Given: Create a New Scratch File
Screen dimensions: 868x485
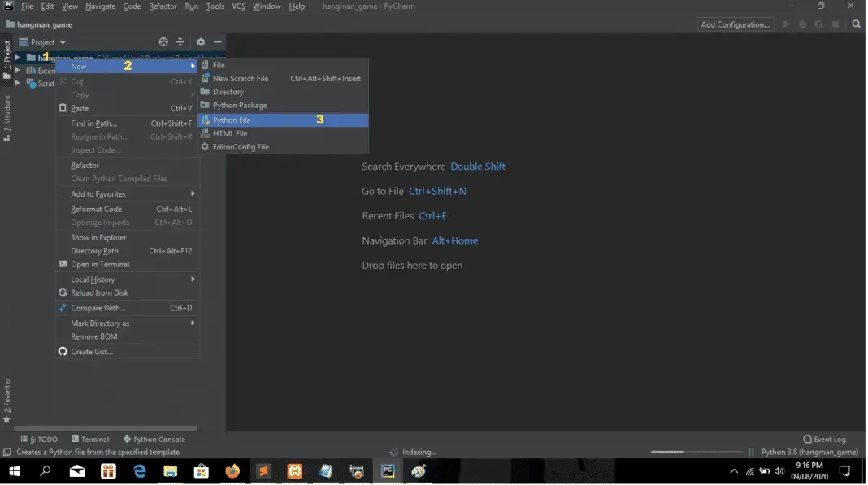Looking at the screenshot, I should 241,78.
